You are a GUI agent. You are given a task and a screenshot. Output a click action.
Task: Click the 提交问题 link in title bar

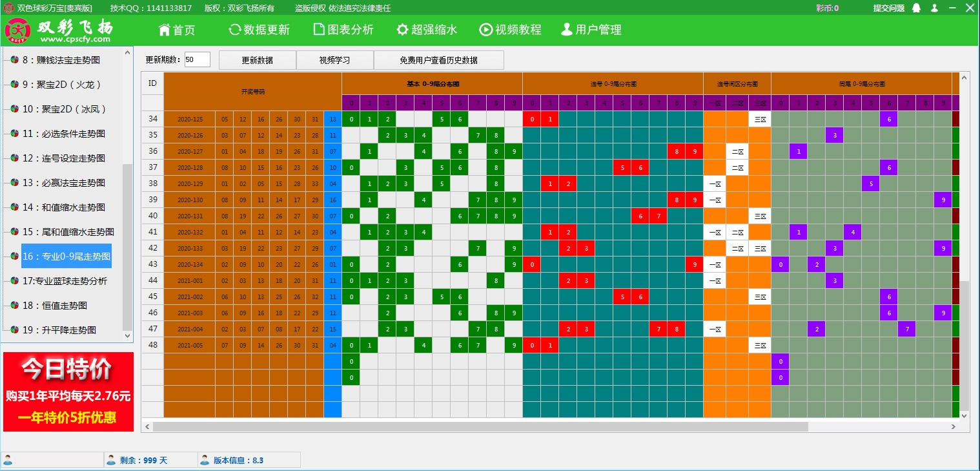[888, 8]
